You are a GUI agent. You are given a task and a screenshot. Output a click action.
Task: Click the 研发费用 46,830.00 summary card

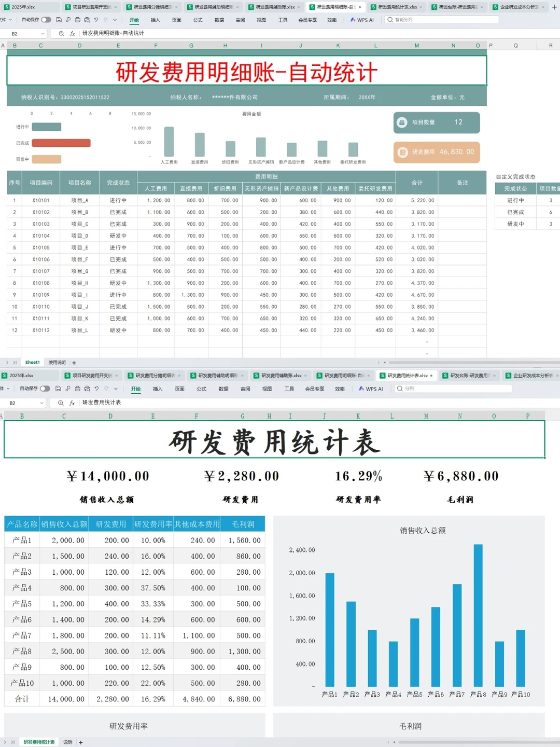pos(437,152)
